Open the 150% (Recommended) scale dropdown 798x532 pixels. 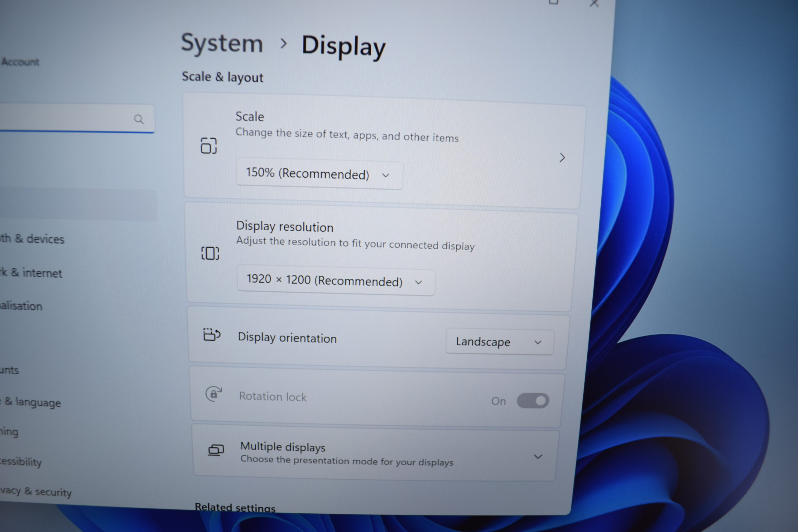[319, 174]
